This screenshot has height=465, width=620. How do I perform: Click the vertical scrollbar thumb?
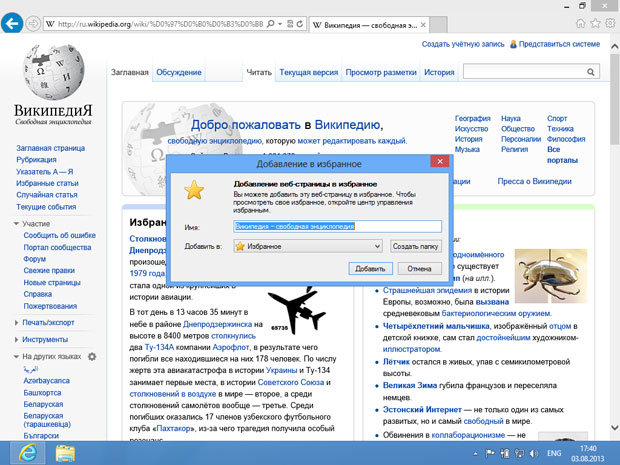pyautogui.click(x=614, y=99)
